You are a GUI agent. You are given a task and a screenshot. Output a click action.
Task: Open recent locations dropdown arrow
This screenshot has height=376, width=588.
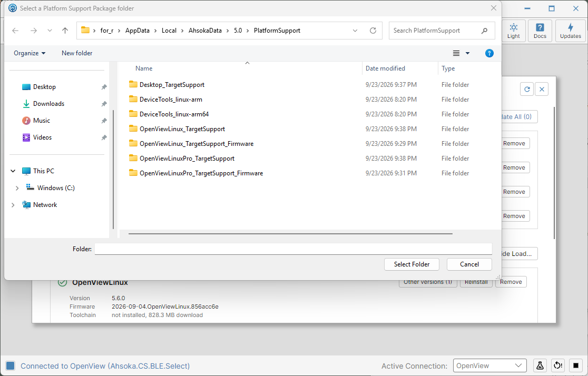pyautogui.click(x=50, y=31)
